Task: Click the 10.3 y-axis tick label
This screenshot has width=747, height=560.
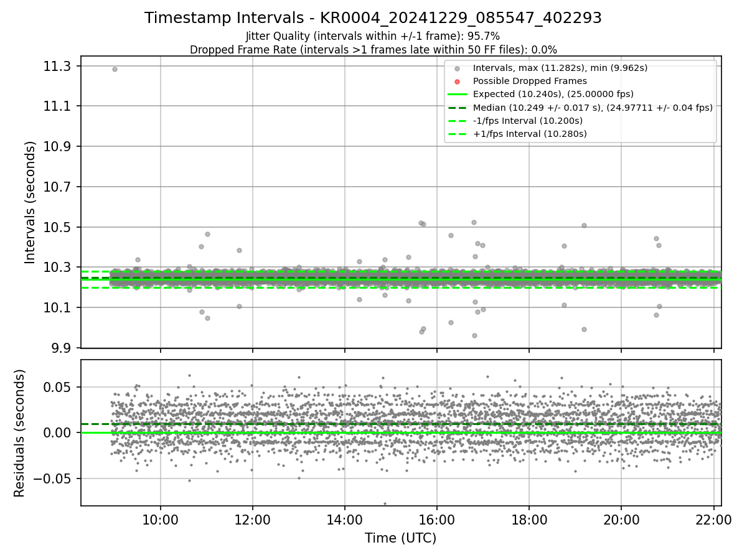Action: pyautogui.click(x=58, y=268)
